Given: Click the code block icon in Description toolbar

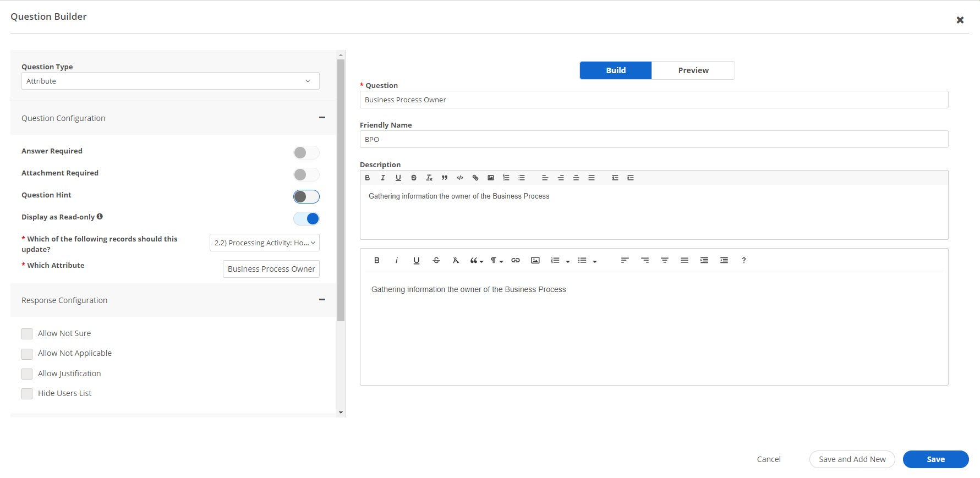Looking at the screenshot, I should [460, 178].
